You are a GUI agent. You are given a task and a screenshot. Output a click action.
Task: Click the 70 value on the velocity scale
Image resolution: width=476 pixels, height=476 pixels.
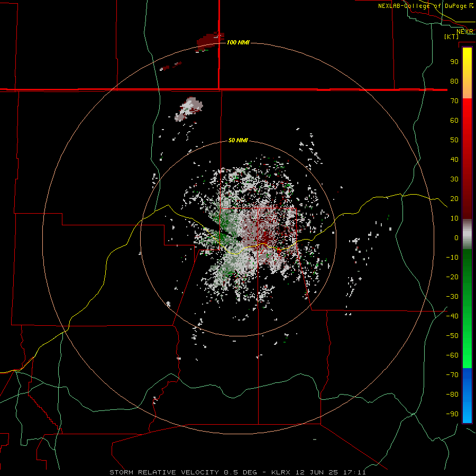454,101
